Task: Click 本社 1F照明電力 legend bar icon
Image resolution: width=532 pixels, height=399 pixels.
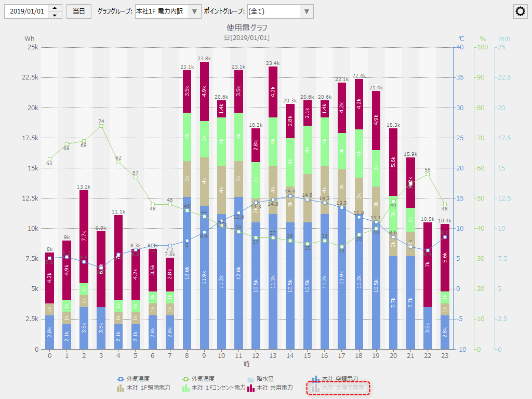Action: click(x=121, y=388)
